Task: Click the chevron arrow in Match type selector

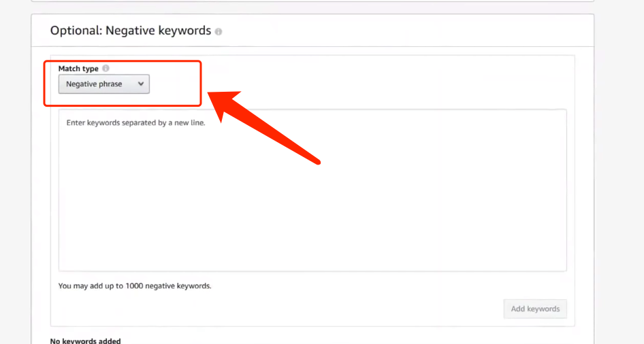Action: pyautogui.click(x=141, y=84)
